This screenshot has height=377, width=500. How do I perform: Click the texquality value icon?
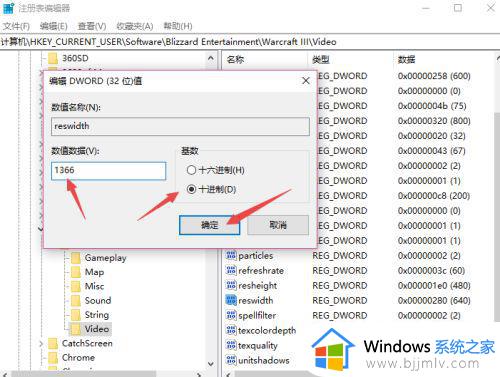[x=231, y=345]
